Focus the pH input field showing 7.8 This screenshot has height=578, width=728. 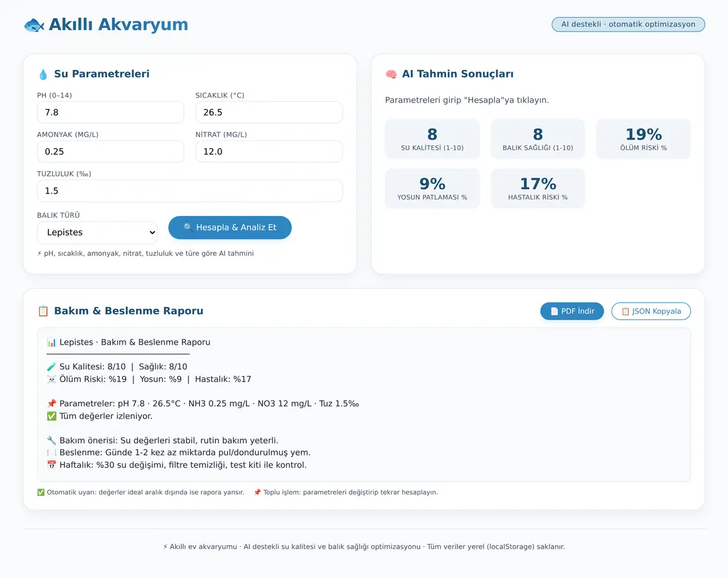point(110,112)
